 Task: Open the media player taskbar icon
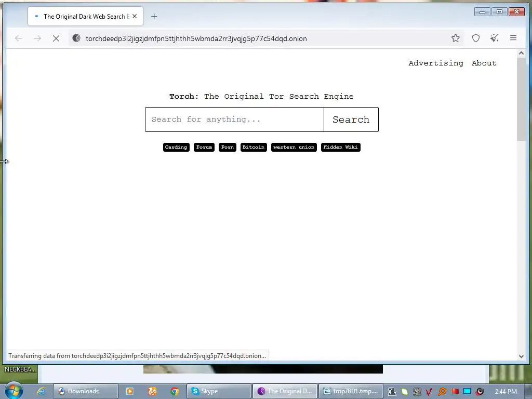click(x=129, y=391)
